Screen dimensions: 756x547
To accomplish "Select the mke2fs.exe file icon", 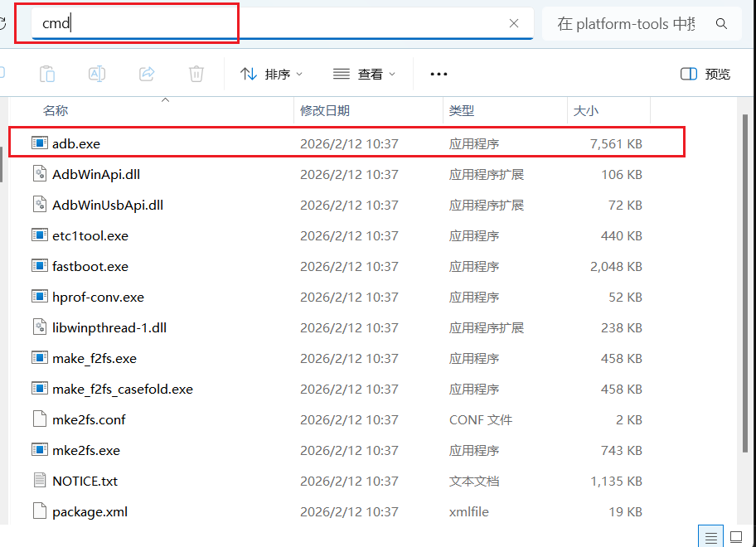I will point(40,450).
